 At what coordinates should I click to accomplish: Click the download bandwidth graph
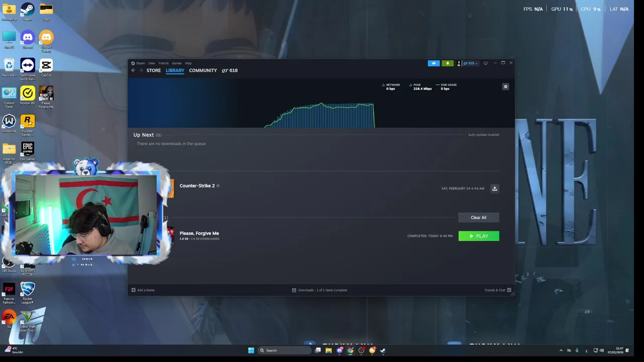pos(319,115)
